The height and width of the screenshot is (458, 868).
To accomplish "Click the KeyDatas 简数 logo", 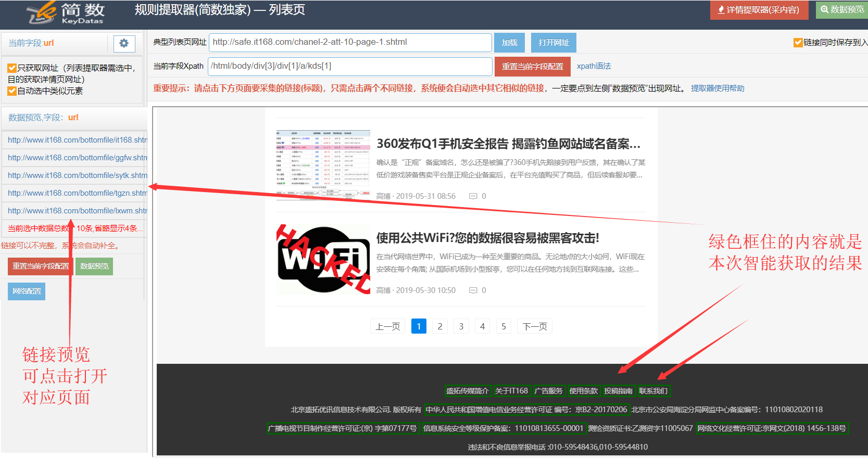I will tap(66, 13).
